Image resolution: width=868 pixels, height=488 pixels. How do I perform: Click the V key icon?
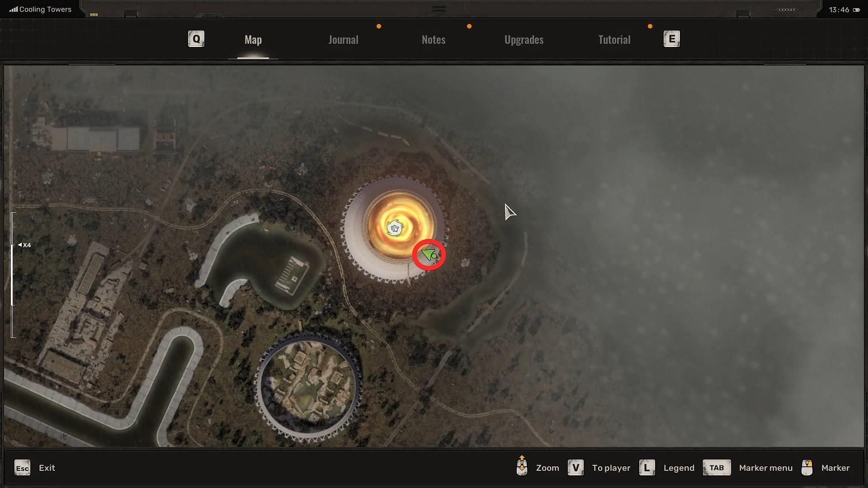click(x=576, y=468)
